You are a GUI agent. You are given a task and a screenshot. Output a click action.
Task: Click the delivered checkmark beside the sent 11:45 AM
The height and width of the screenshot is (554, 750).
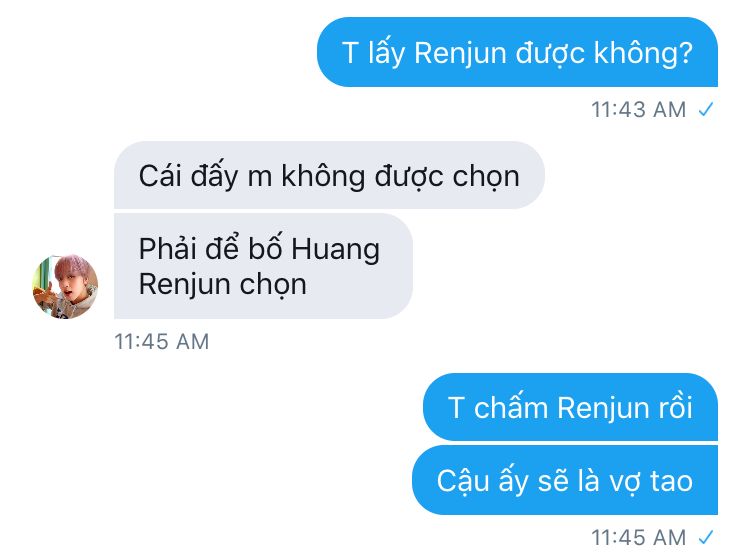coord(706,537)
